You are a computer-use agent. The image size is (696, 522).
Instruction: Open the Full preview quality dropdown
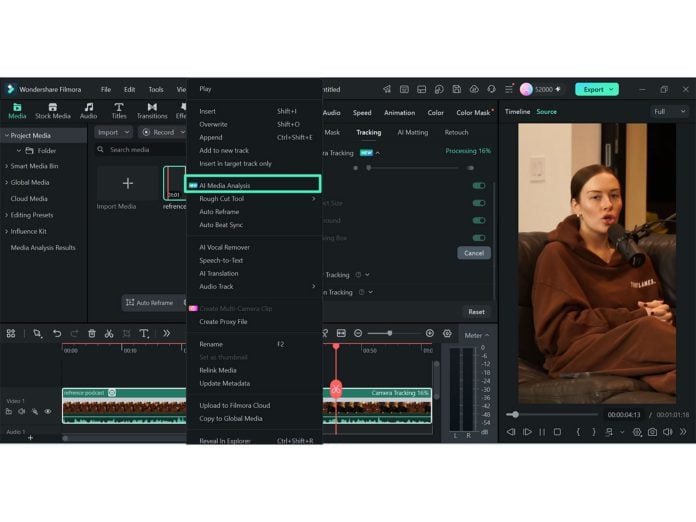[670, 111]
